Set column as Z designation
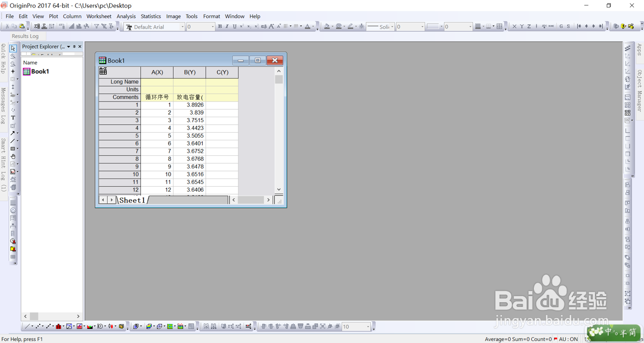This screenshot has height=343, width=644. (x=529, y=27)
